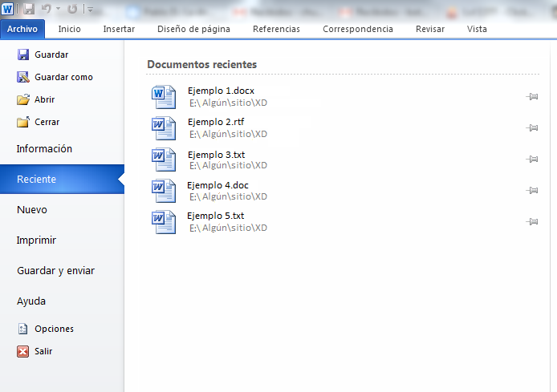
Task: Click the undo arrow in the title bar
Action: tap(46, 9)
